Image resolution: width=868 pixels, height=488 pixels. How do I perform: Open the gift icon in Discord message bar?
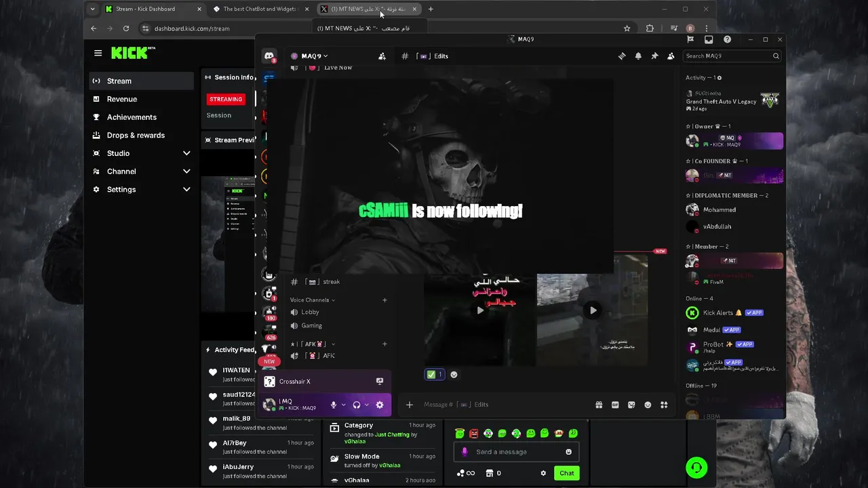point(599,405)
